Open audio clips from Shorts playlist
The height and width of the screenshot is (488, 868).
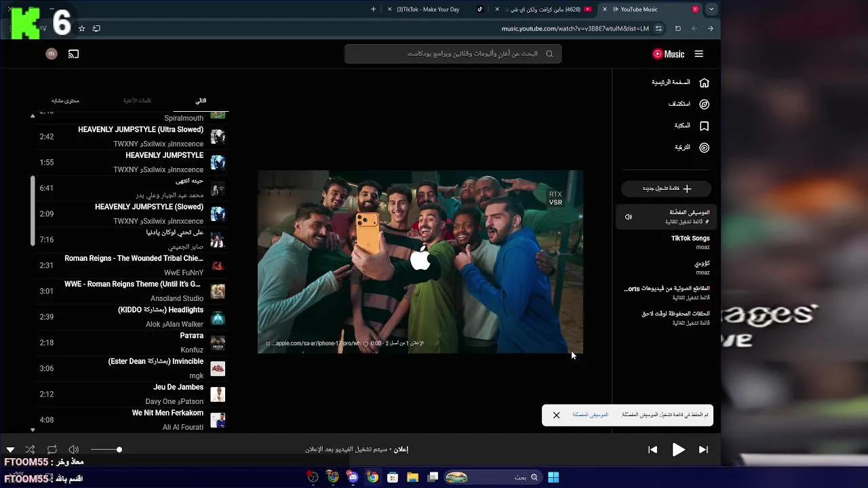666,292
